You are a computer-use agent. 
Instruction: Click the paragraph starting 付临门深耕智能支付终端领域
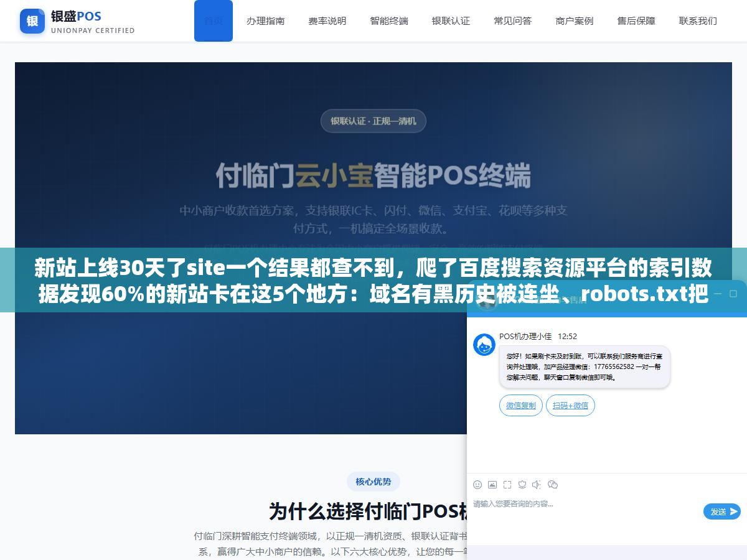(x=330, y=544)
